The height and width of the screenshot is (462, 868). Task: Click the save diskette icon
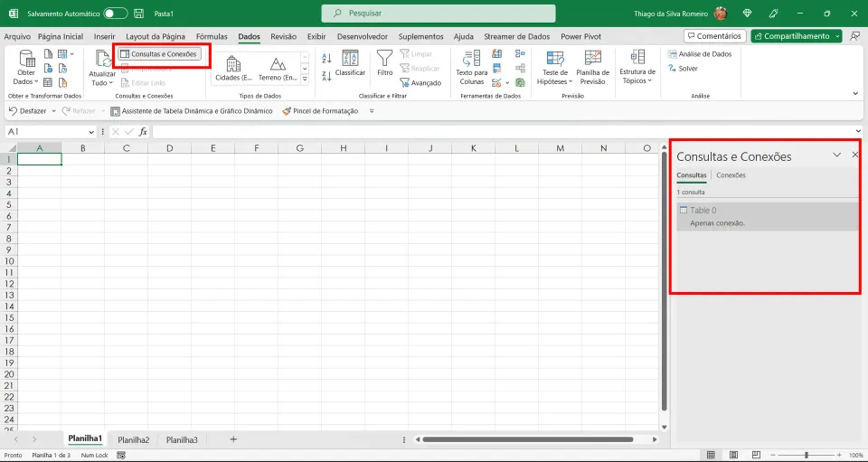[x=139, y=14]
